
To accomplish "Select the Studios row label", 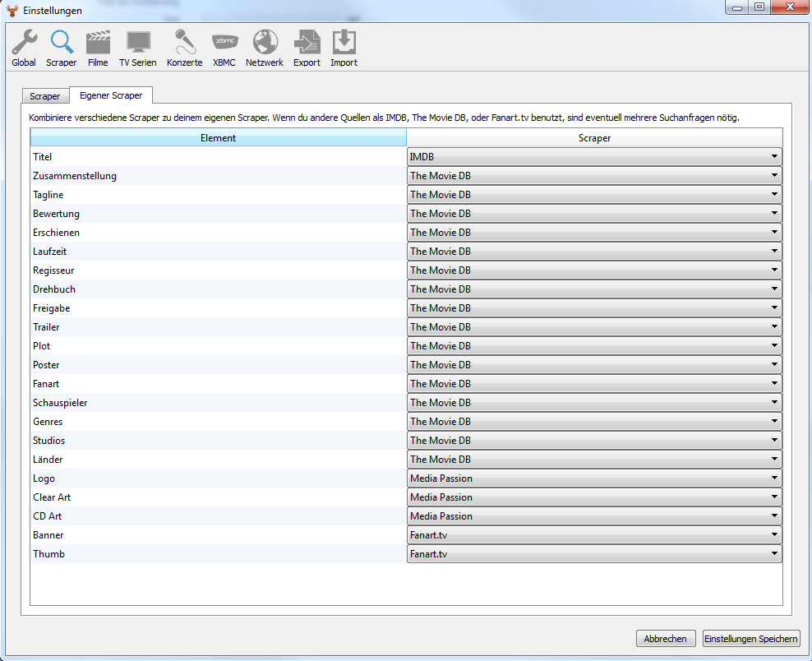I will [x=48, y=441].
